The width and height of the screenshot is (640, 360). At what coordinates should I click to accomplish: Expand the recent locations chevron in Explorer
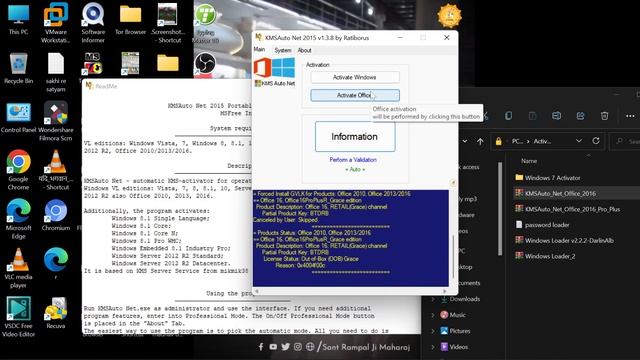click(465, 141)
